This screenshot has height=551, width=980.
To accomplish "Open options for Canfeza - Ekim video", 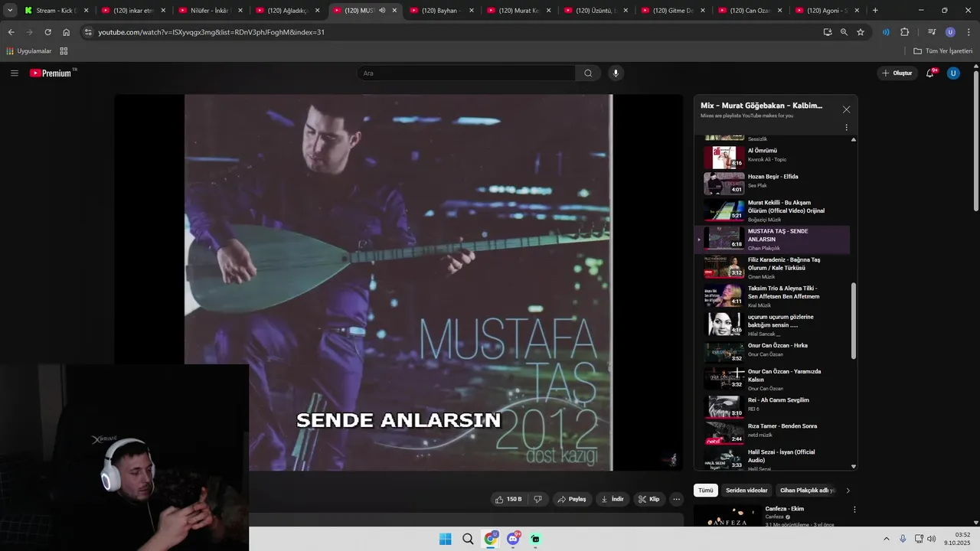I will (x=854, y=510).
